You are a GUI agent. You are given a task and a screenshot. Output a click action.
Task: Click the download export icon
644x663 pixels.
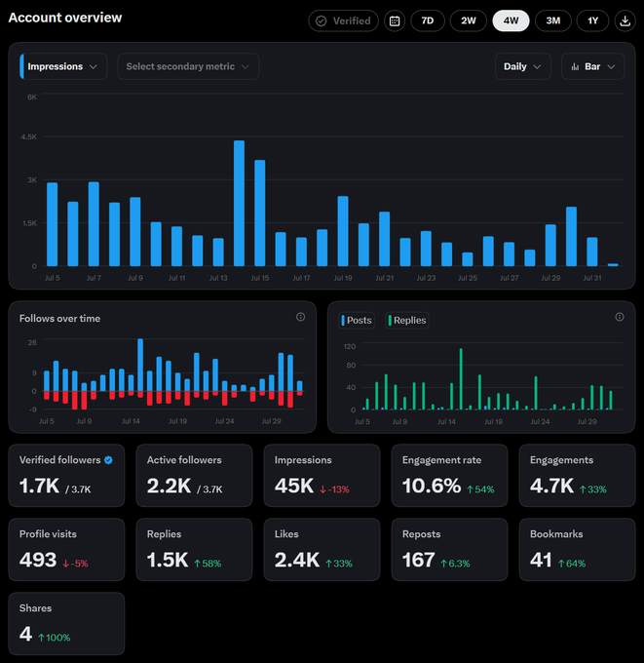point(625,20)
